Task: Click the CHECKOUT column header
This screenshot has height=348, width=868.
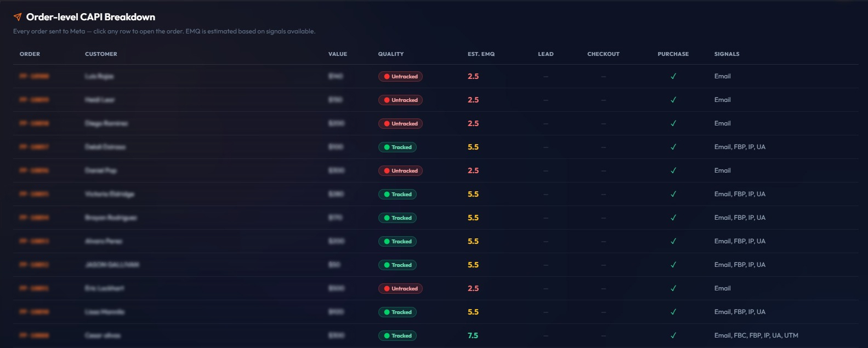Action: 603,54
